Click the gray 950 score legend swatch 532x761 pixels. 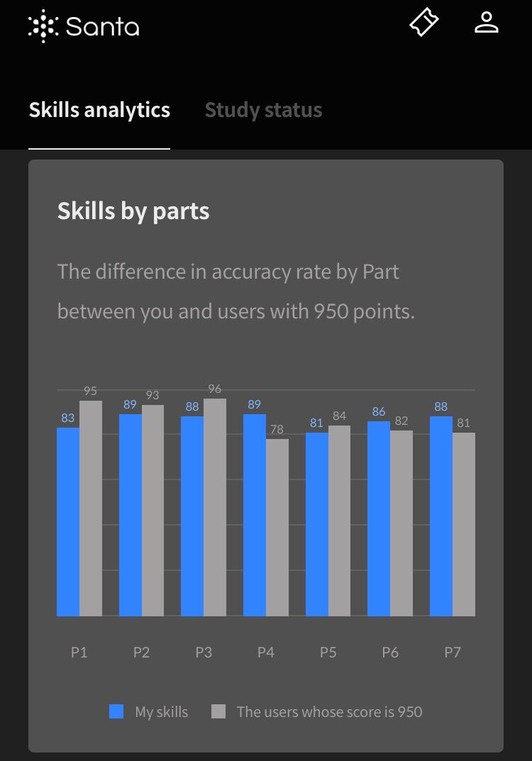218,711
